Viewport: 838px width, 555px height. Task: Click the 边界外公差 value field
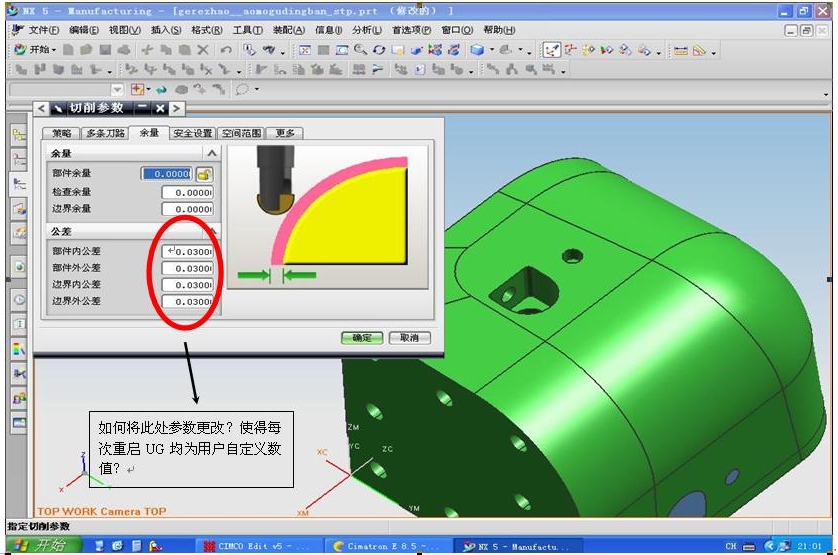click(x=188, y=302)
